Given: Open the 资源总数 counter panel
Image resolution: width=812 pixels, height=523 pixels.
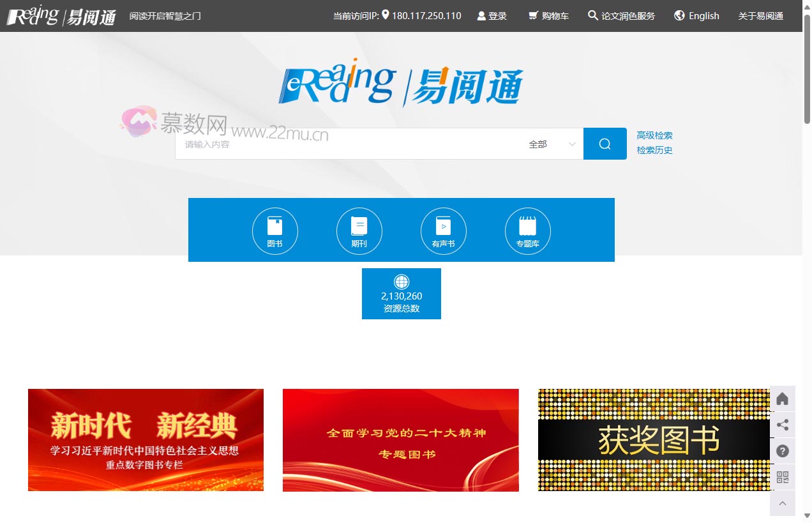Looking at the screenshot, I should pyautogui.click(x=401, y=293).
